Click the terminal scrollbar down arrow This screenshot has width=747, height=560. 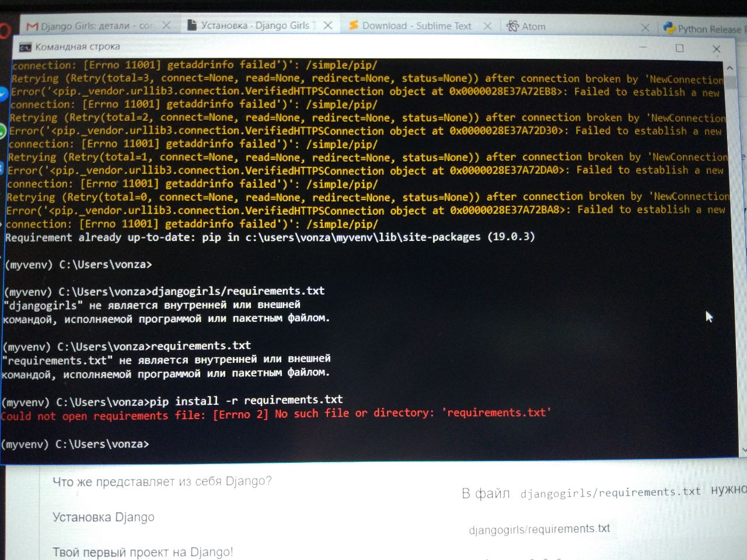(743, 450)
